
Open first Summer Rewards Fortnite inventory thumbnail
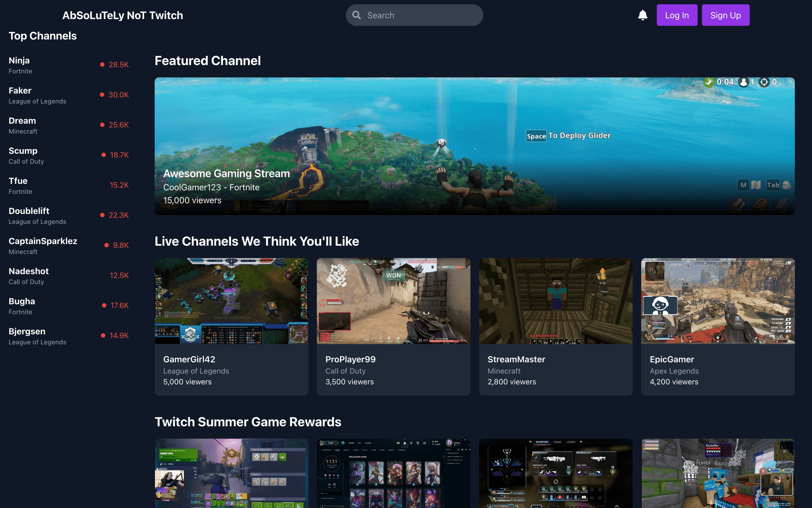point(231,473)
